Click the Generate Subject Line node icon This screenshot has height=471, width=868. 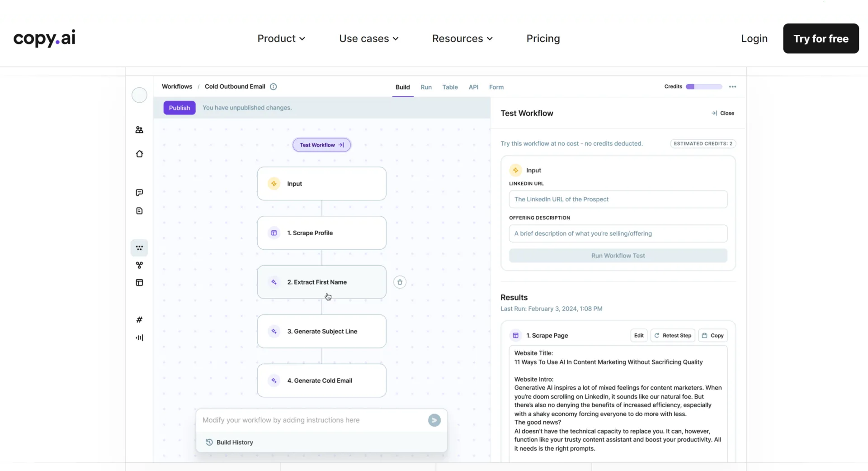pyautogui.click(x=274, y=331)
